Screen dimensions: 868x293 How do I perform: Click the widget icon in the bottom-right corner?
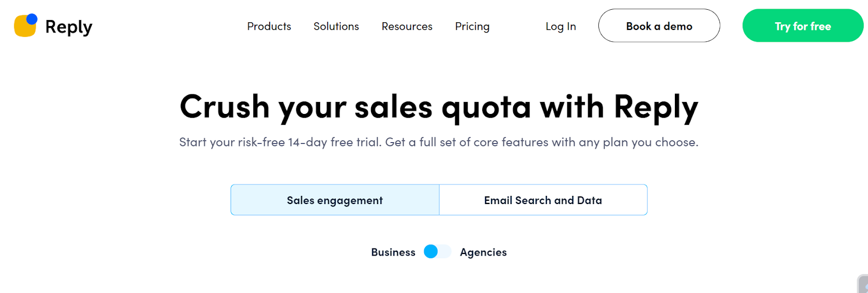[863, 285]
